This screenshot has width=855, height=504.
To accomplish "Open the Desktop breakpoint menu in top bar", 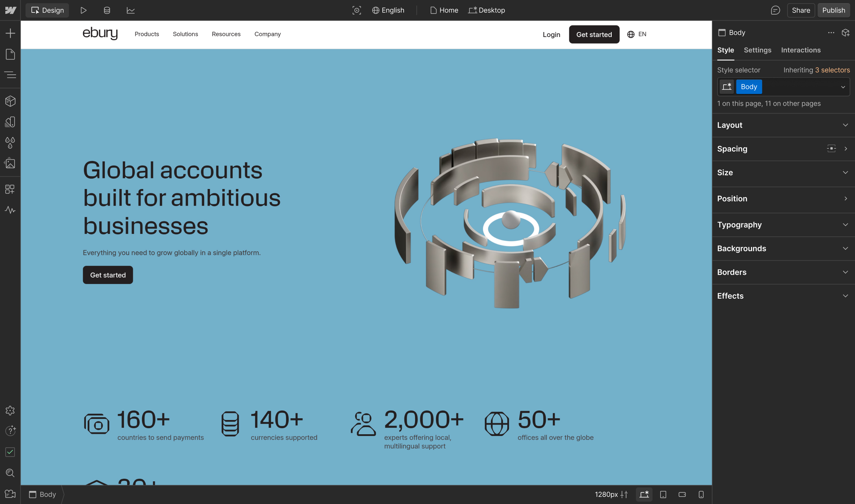I will [487, 10].
